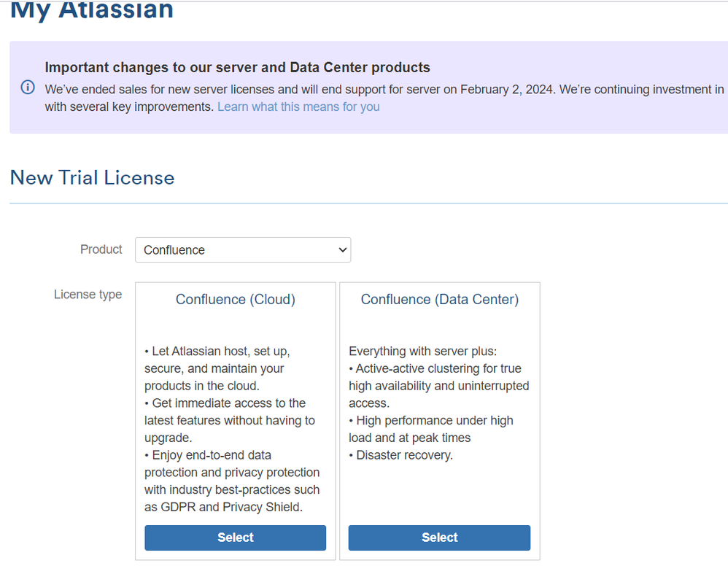Select the Confluence (Data Center) license
The height and width of the screenshot is (582, 728).
click(x=439, y=538)
